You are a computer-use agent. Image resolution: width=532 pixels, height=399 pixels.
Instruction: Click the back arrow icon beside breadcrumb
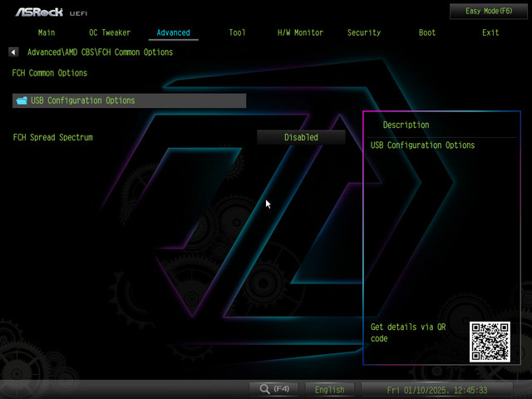13,52
